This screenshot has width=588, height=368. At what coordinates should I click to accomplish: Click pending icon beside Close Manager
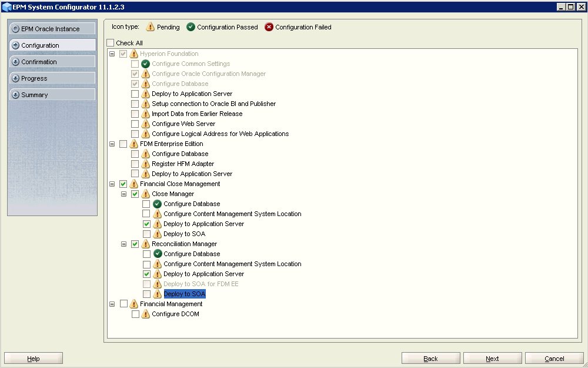click(x=145, y=194)
